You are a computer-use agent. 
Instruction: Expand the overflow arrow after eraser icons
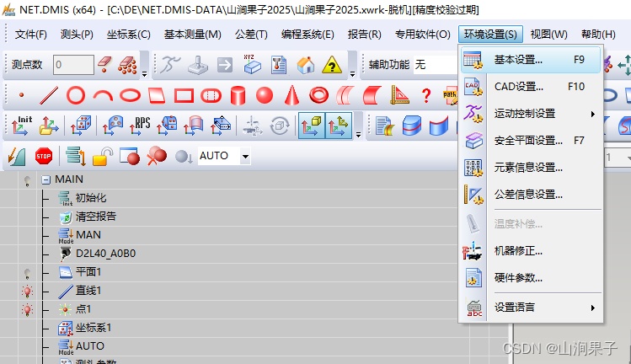[144, 73]
